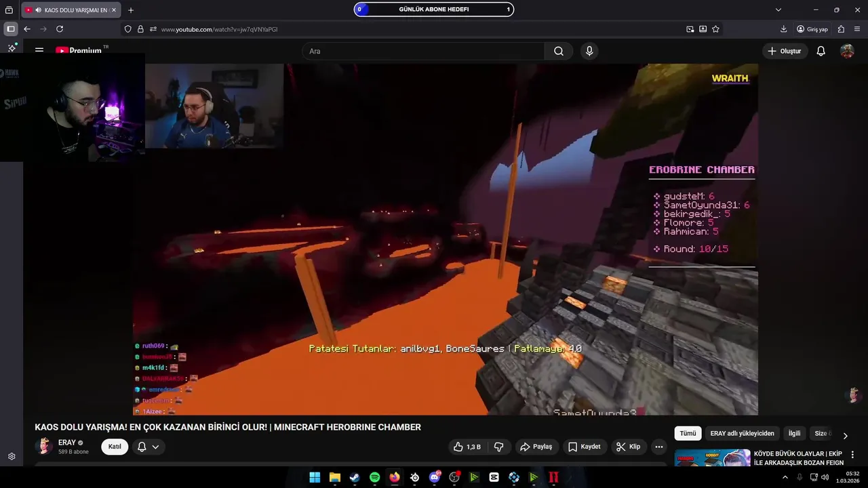Open Firefox application hamburger menu
Image resolution: width=868 pixels, height=488 pixels.
pos(857,29)
